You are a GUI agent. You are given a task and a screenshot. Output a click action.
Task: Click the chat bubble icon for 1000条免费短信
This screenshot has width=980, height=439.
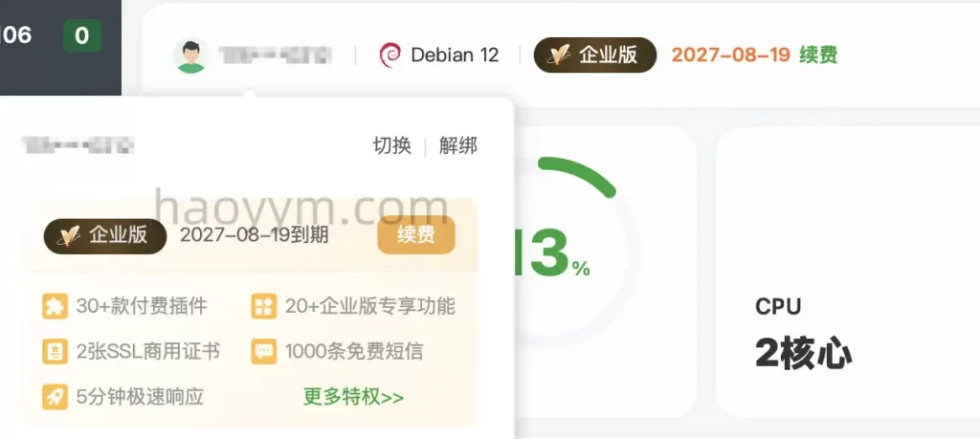point(264,352)
